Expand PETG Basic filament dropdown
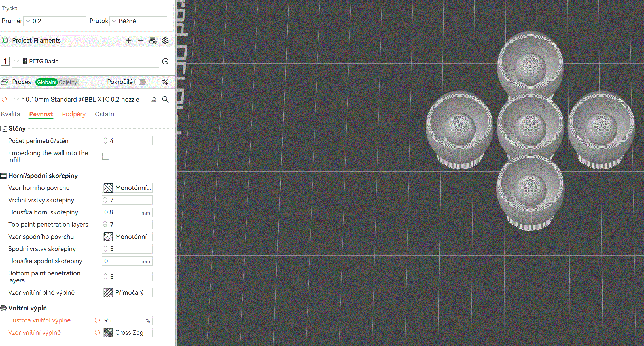 tap(17, 61)
